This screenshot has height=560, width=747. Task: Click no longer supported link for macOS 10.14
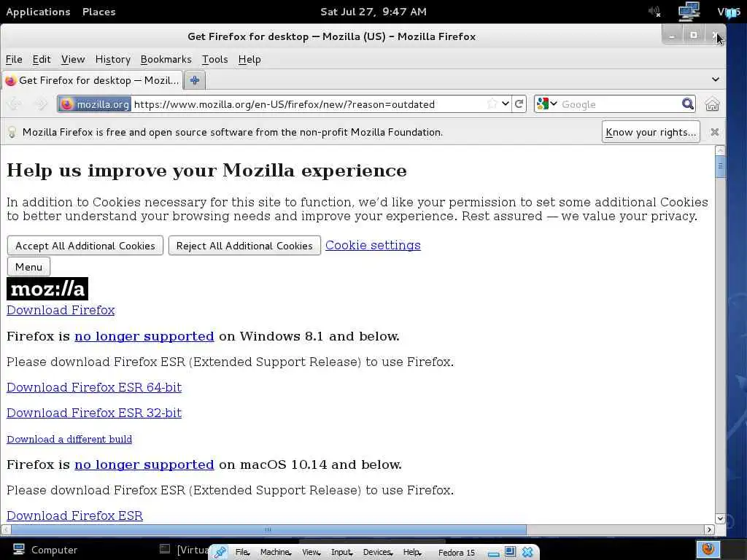point(144,464)
